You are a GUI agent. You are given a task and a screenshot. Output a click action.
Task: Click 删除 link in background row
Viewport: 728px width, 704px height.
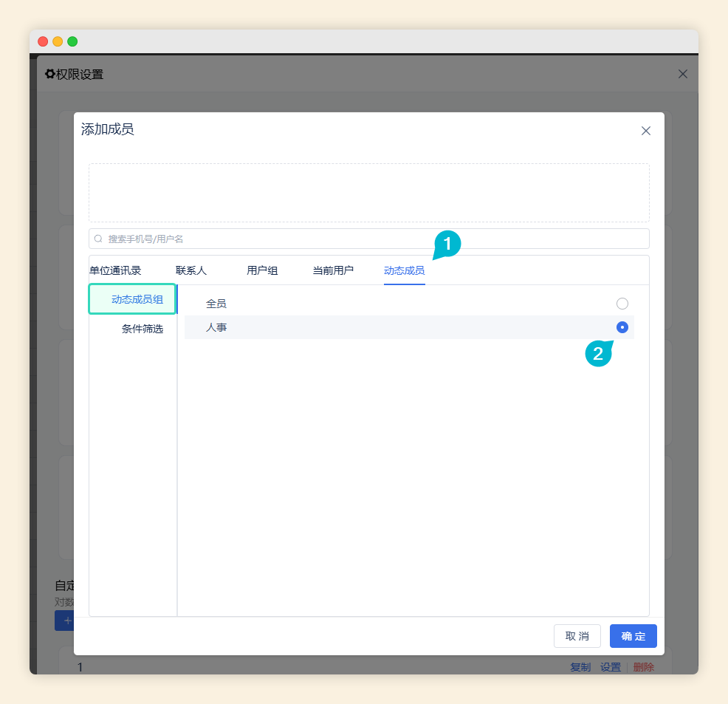644,667
